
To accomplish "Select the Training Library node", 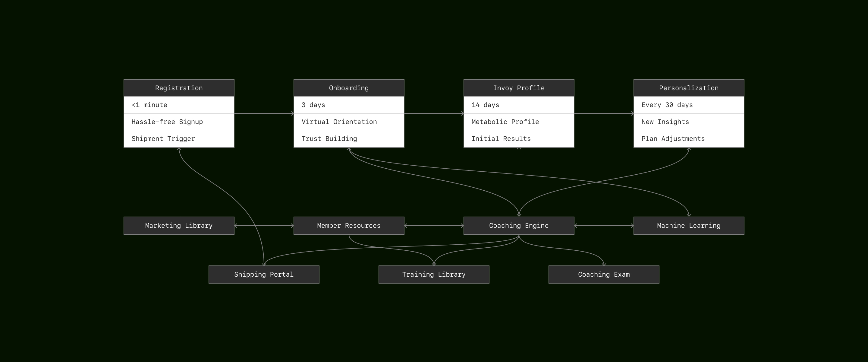I will [x=434, y=275].
